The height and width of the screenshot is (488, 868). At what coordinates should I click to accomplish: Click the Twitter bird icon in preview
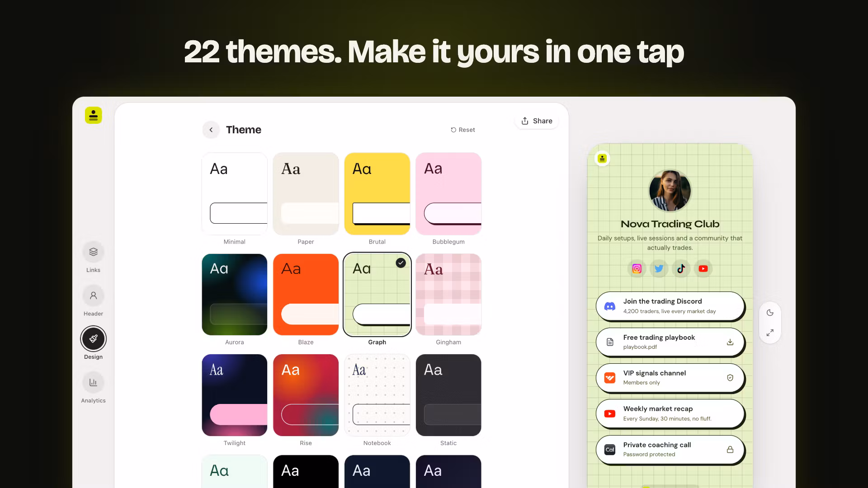point(659,269)
